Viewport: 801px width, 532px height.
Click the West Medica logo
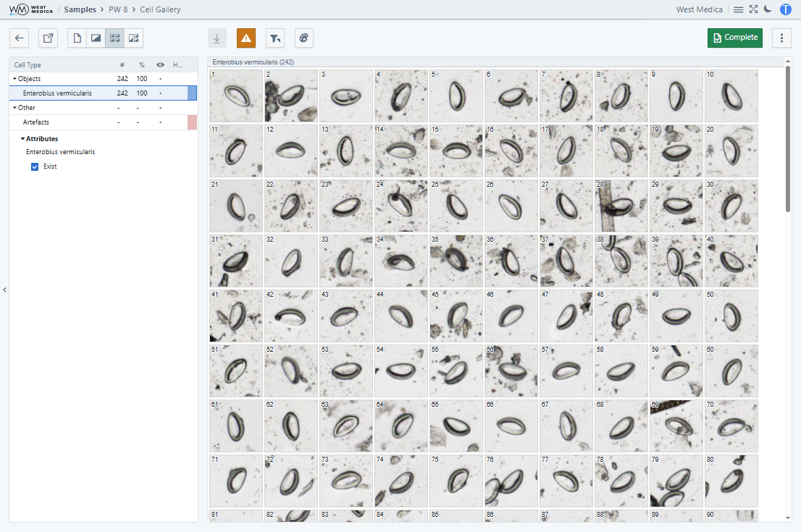pyautogui.click(x=31, y=9)
